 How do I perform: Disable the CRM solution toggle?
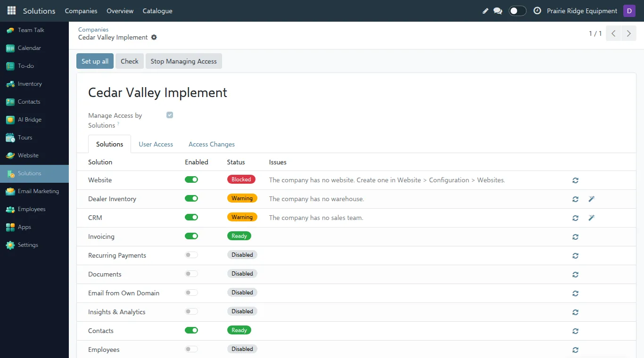191,217
